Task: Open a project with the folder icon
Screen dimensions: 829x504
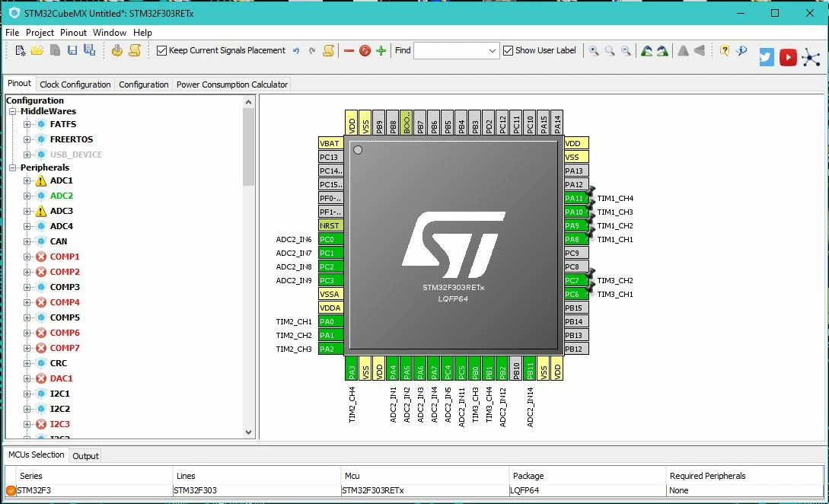Action: point(37,51)
